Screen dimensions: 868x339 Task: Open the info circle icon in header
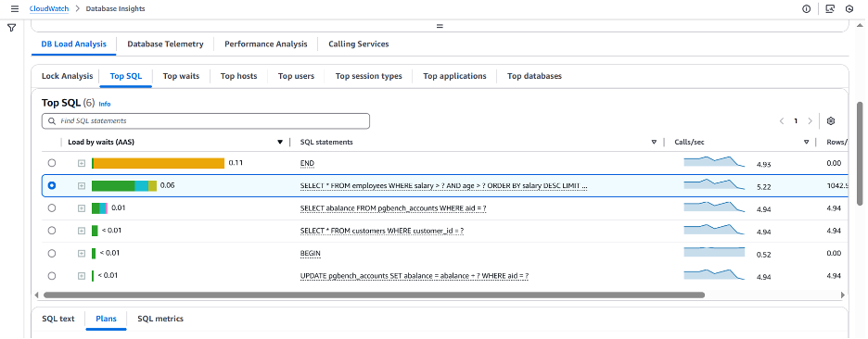point(806,9)
